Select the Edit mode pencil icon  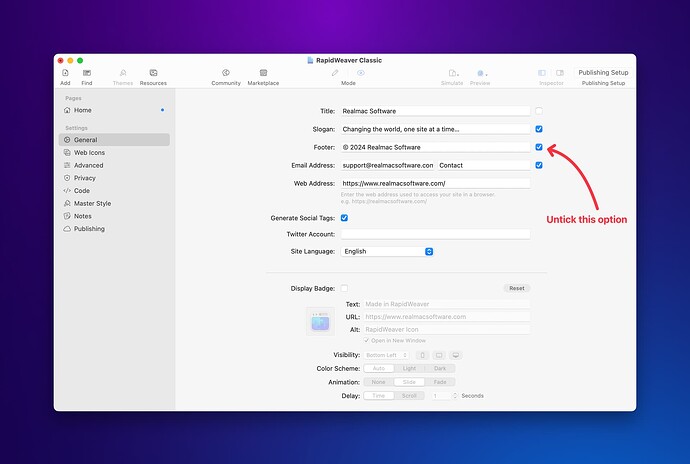[335, 73]
